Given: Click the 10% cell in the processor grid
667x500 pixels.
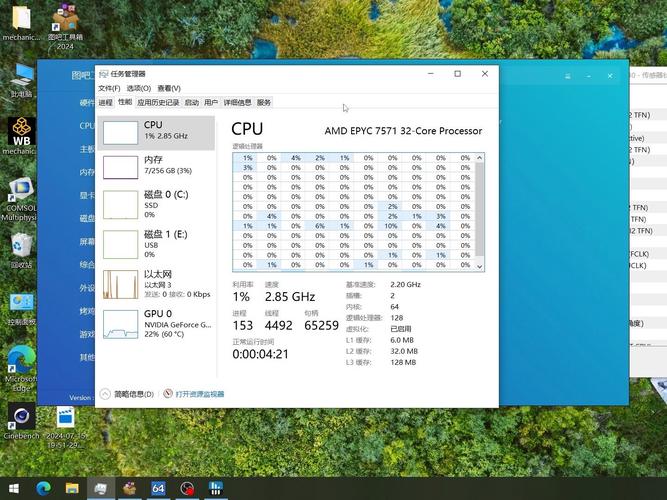Looking at the screenshot, I should click(x=391, y=226).
